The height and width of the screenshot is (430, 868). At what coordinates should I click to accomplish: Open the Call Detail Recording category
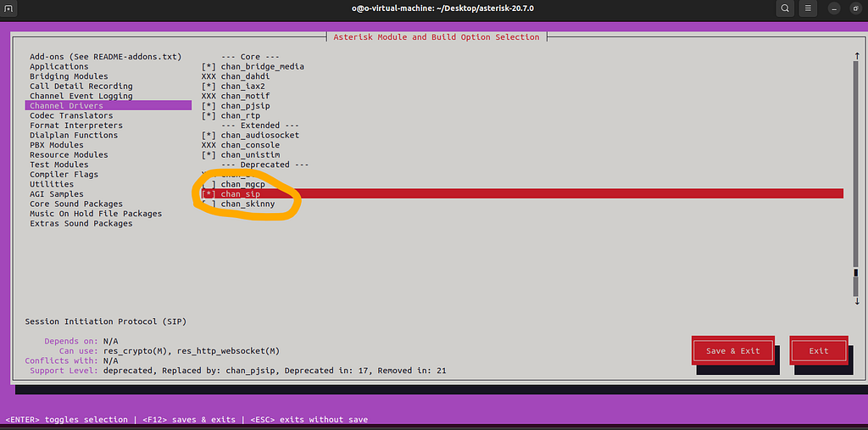click(x=81, y=87)
